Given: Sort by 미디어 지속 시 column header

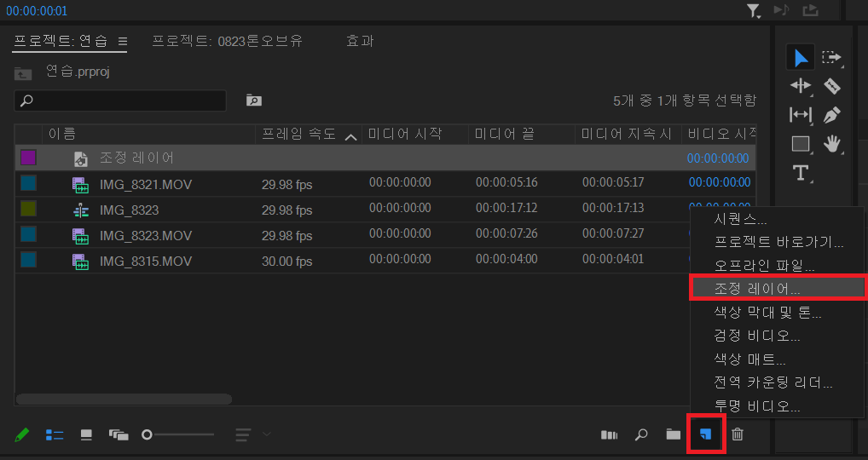Looking at the screenshot, I should 628,135.
